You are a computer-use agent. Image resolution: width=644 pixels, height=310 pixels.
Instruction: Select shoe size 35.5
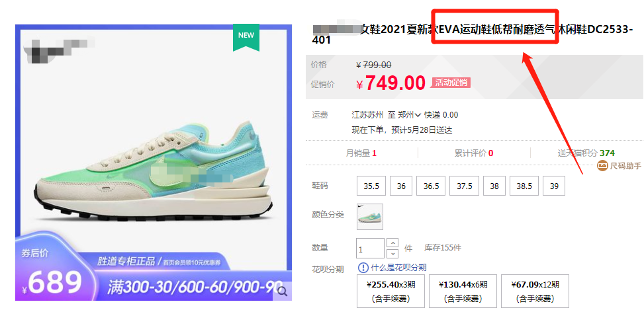[x=371, y=186]
